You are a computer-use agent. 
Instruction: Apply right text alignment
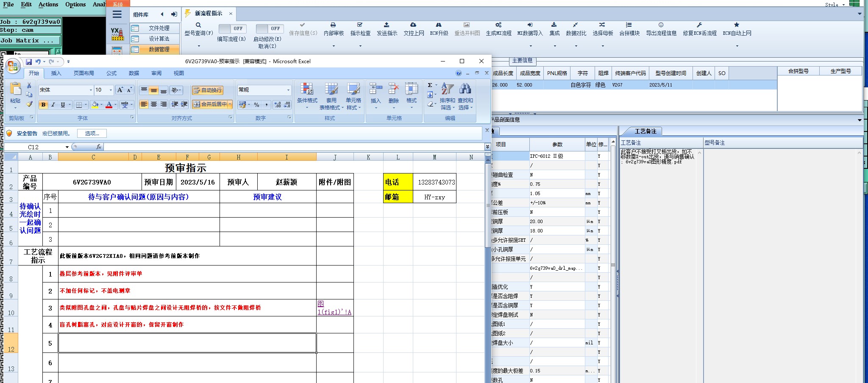[163, 104]
